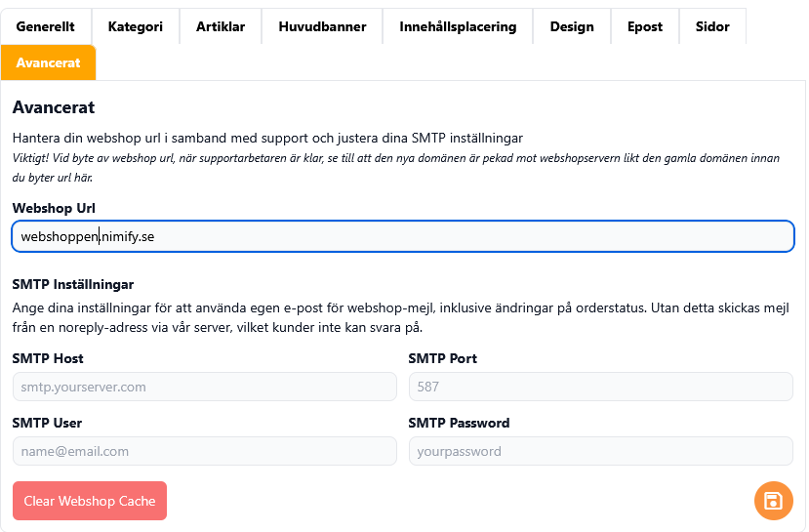The image size is (809, 532).
Task: Click the SMTP Port label text
Action: pyautogui.click(x=442, y=358)
